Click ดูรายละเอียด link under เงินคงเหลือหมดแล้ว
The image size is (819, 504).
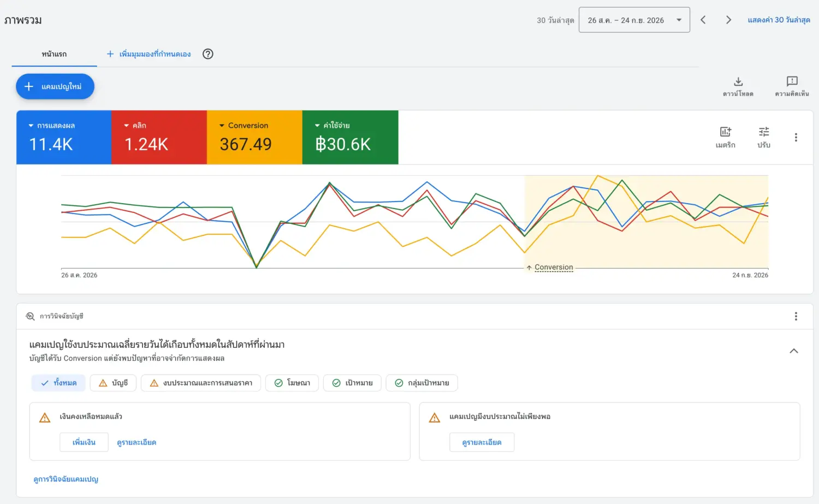(136, 442)
